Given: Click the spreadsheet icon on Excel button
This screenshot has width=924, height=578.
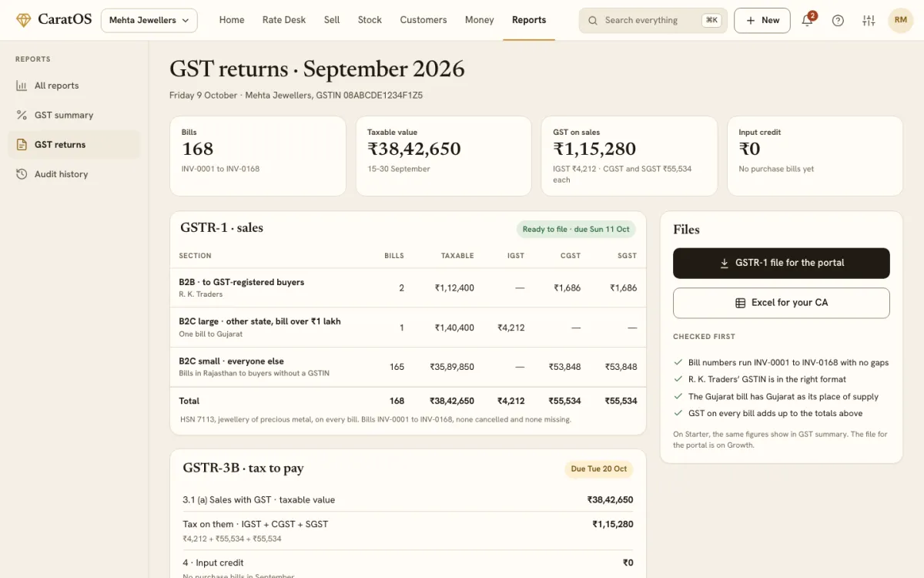Looking at the screenshot, I should [741, 303].
